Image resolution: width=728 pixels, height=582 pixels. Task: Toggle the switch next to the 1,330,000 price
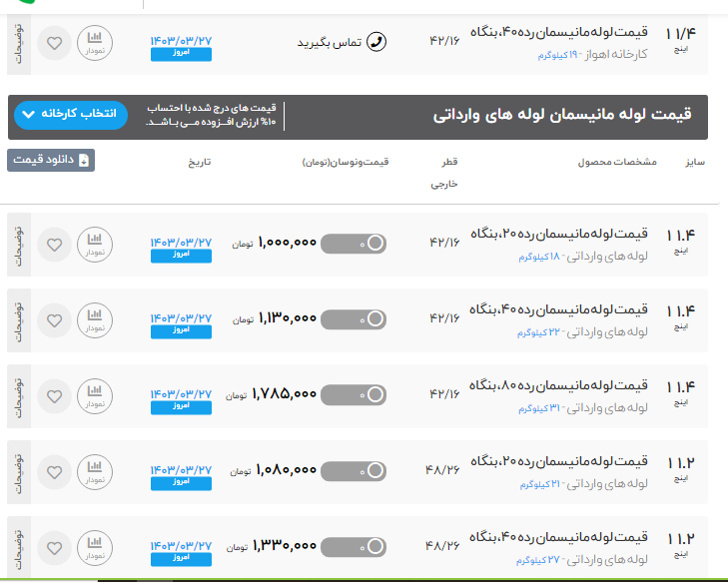click(x=354, y=546)
